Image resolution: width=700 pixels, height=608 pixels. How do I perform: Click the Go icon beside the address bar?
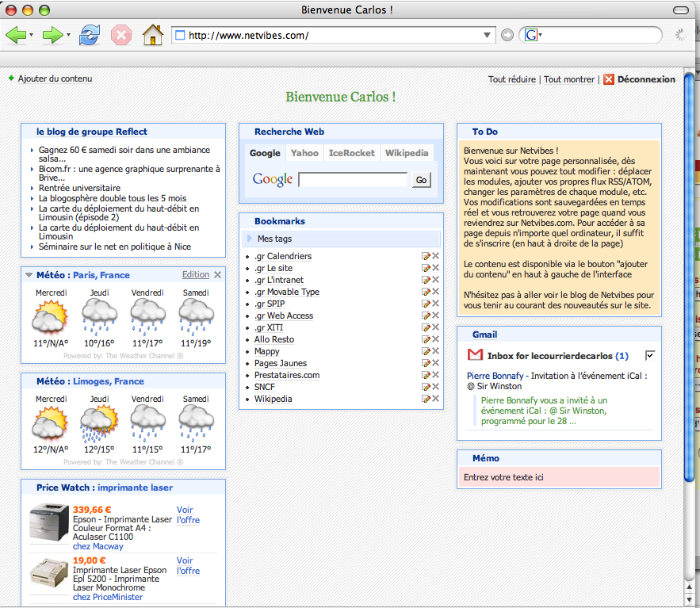[507, 35]
